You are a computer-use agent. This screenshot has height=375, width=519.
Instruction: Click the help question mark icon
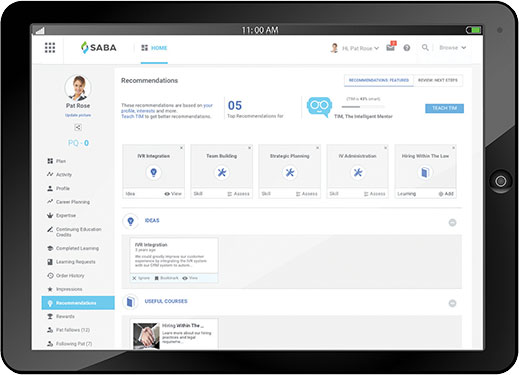point(407,48)
